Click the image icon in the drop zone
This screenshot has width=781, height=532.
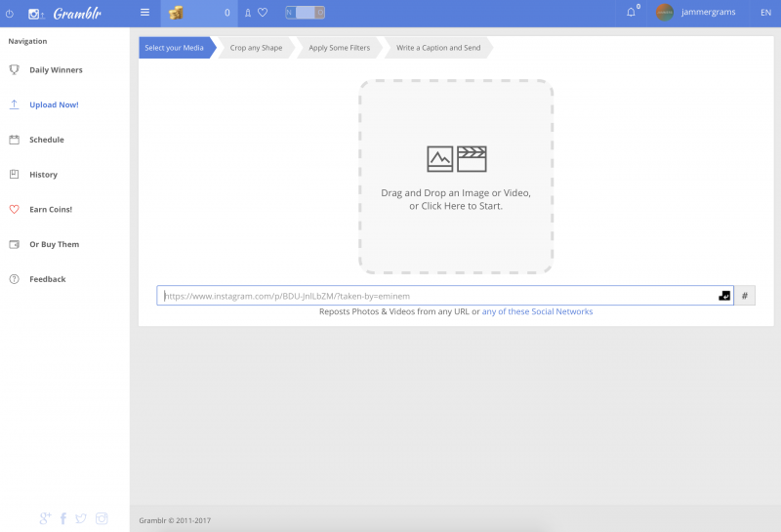tap(440, 159)
